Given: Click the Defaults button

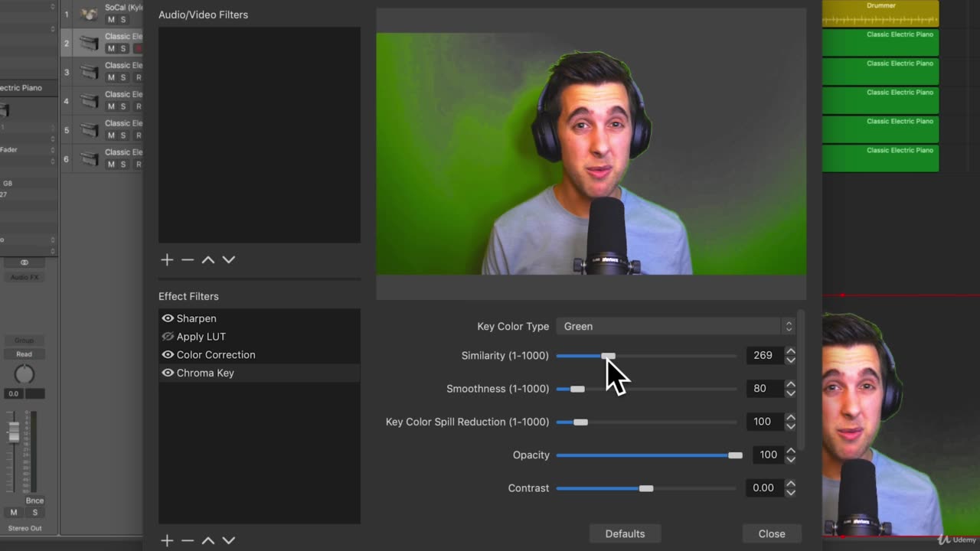Looking at the screenshot, I should click(x=625, y=533).
